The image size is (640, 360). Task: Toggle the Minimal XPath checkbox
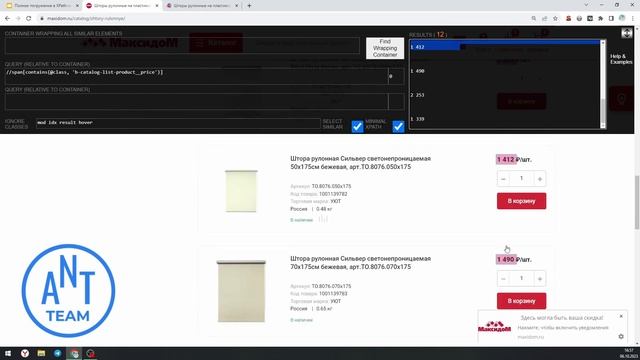tap(398, 127)
